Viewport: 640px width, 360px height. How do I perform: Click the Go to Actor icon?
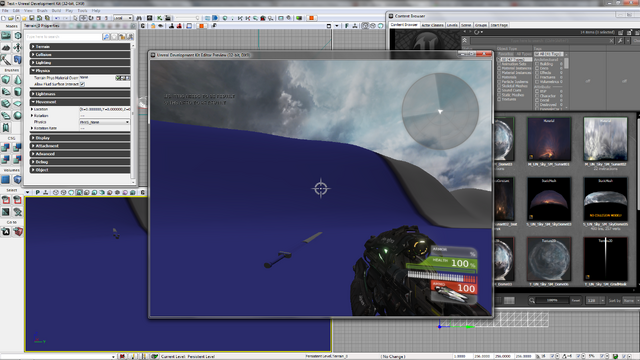(6, 231)
